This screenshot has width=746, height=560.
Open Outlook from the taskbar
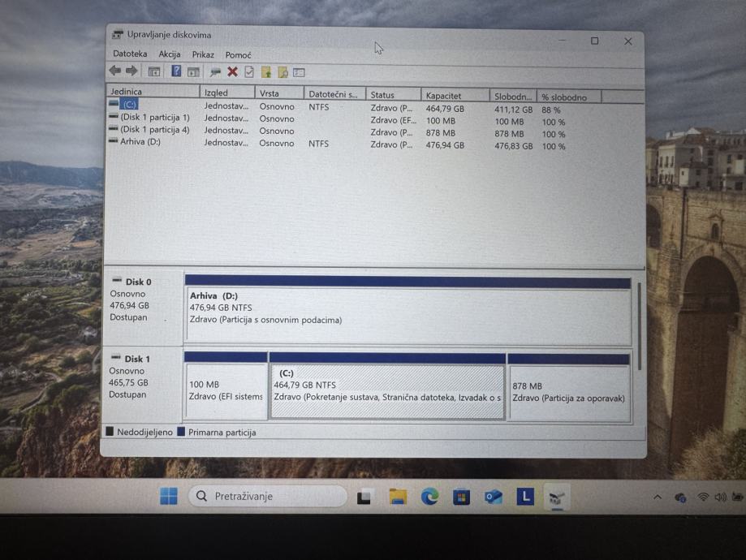point(494,498)
